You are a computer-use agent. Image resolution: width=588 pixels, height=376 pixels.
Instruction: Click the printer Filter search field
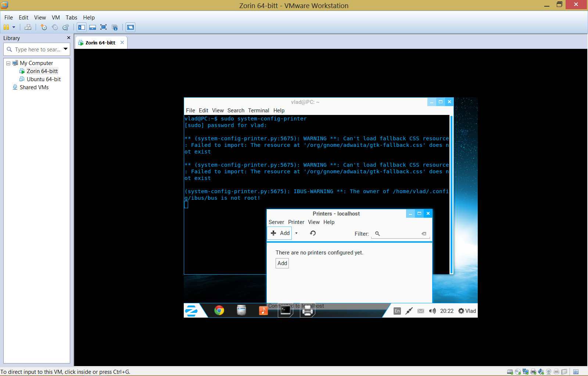click(401, 234)
